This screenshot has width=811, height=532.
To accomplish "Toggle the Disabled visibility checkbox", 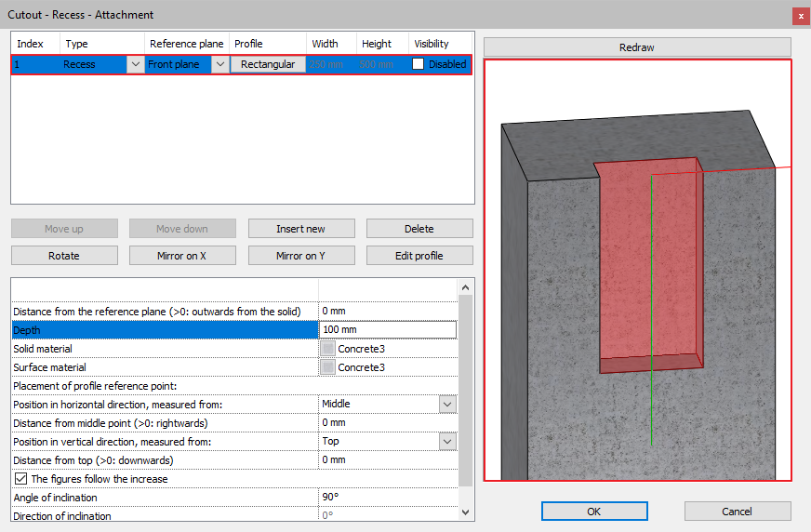I will point(419,64).
